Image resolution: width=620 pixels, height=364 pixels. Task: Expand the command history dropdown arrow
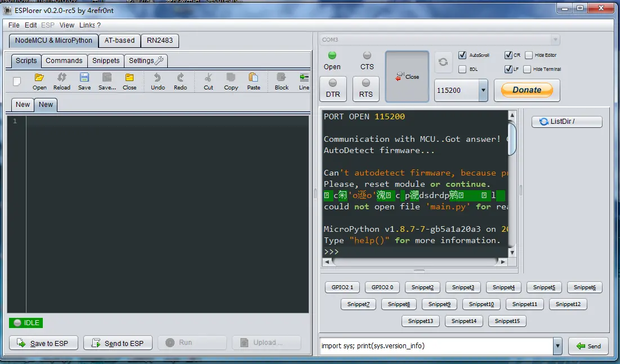[557, 346]
